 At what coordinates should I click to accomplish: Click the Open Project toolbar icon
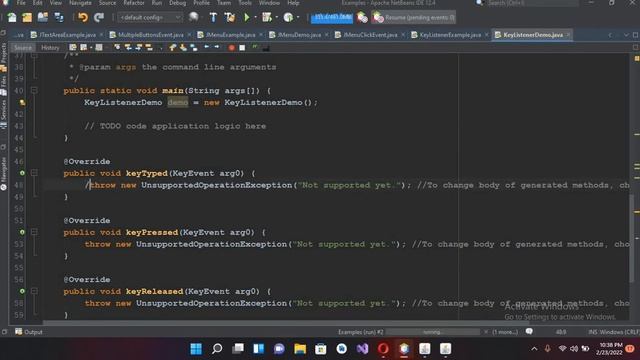tap(43, 18)
